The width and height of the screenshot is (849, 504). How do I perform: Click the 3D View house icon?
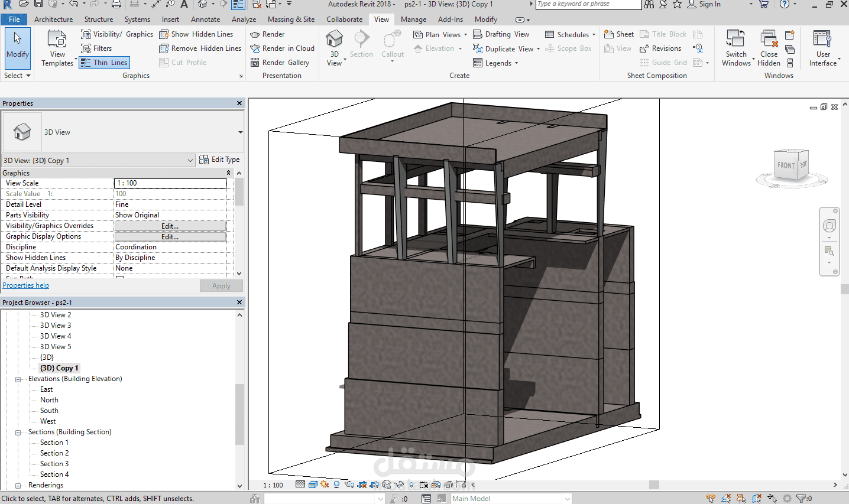(334, 39)
